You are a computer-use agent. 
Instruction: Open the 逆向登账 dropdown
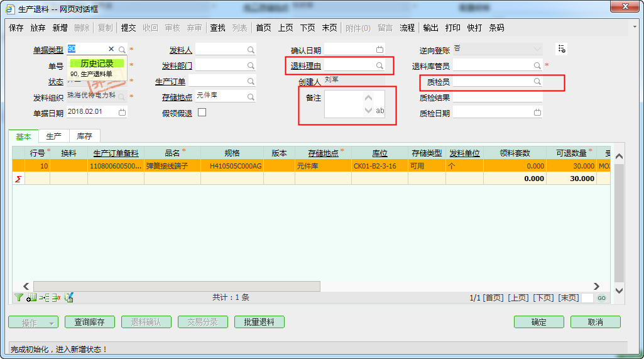pyautogui.click(x=537, y=49)
